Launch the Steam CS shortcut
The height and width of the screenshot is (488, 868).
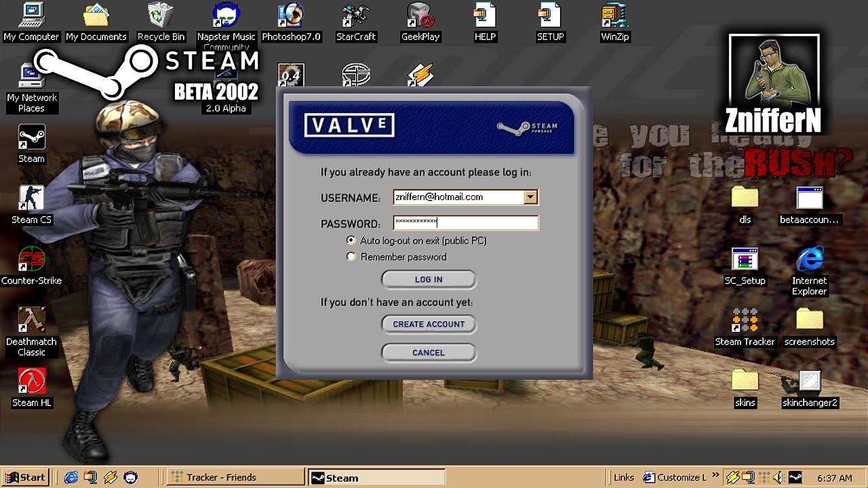click(x=31, y=198)
